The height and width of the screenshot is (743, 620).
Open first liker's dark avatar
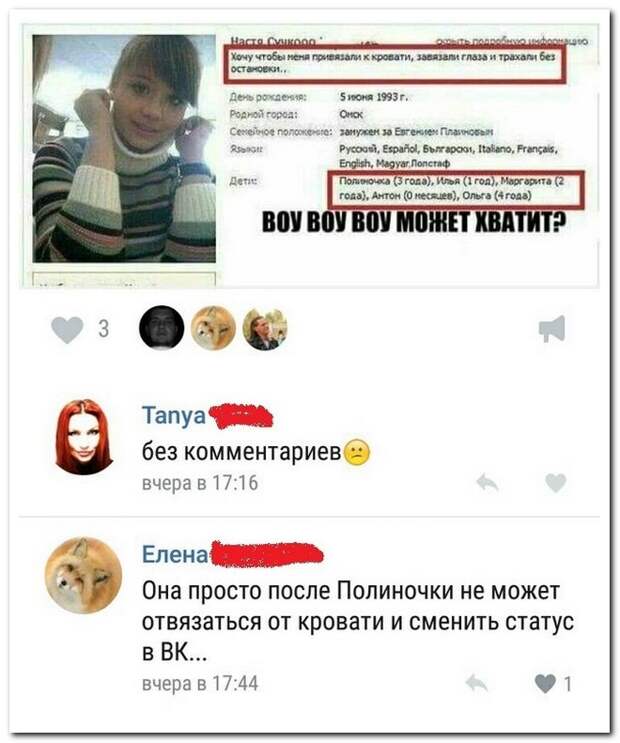162,327
